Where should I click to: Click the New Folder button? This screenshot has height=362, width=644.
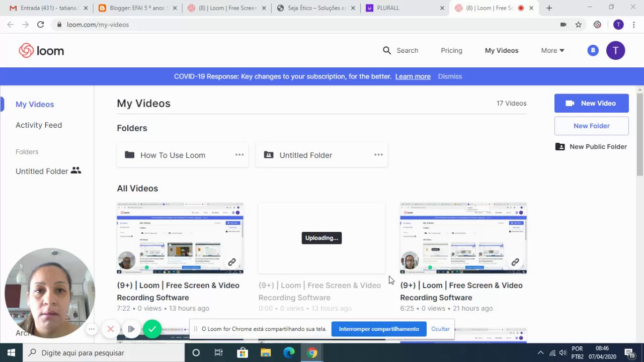591,126
